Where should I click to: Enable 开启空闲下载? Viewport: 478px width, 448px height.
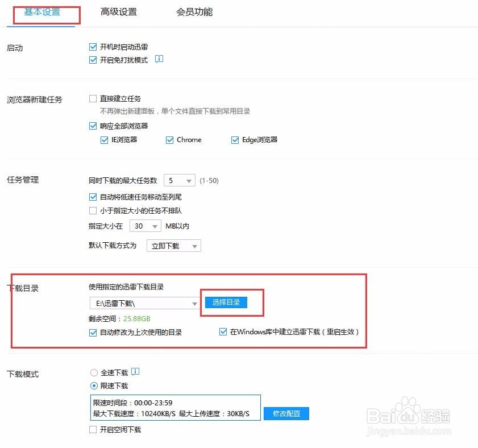[x=93, y=430]
